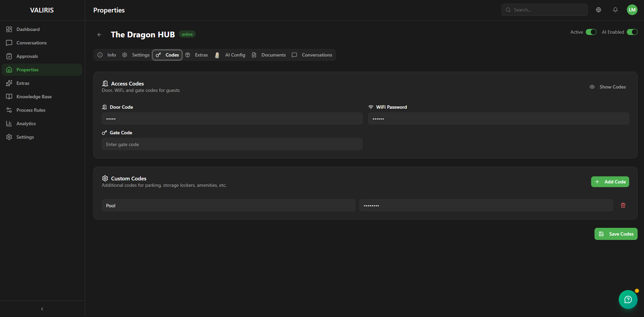
Task: Open the LM profile avatar menu
Action: coord(632,10)
